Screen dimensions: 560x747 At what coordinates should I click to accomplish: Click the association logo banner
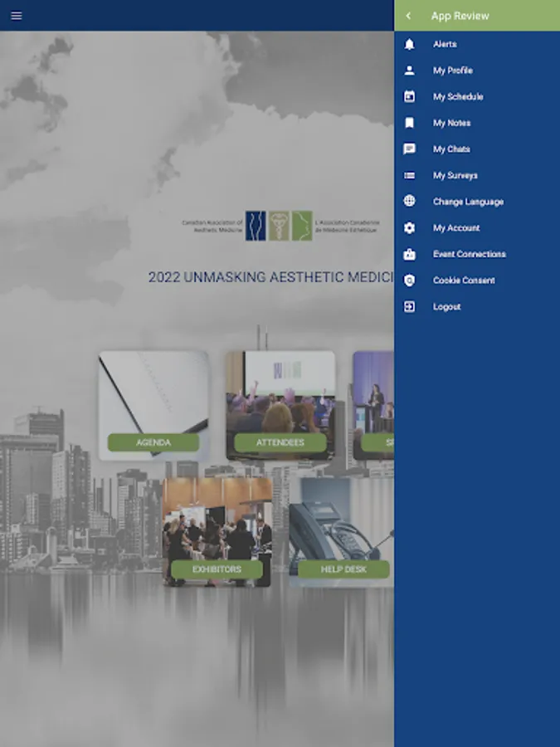(x=280, y=226)
